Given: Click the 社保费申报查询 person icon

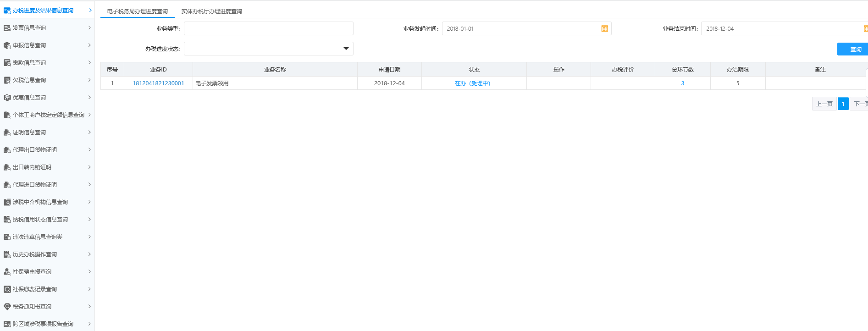Looking at the screenshot, I should click(7, 272).
